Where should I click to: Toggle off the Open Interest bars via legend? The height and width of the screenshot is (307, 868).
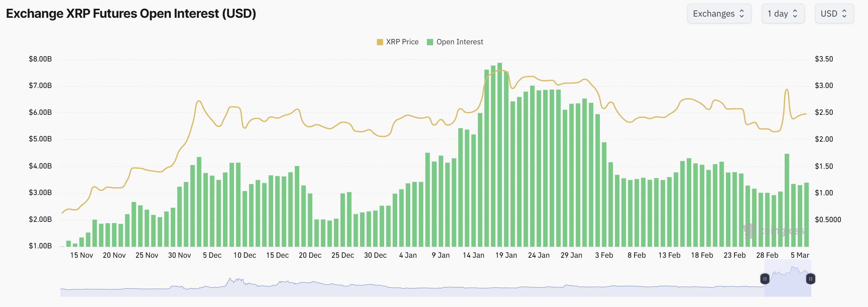tap(460, 42)
